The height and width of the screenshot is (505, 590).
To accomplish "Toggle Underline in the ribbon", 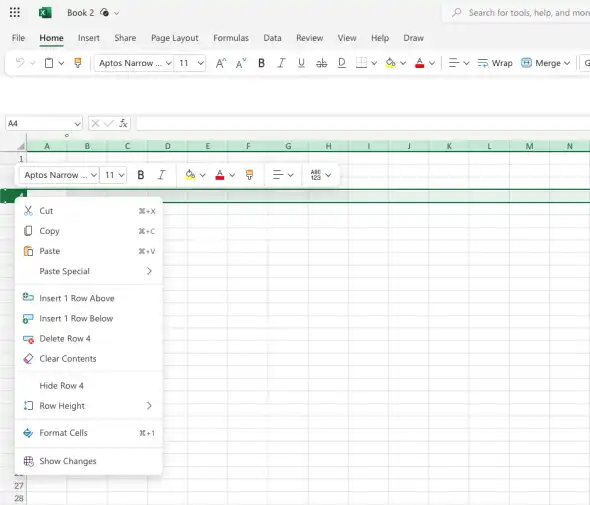I will 301,63.
